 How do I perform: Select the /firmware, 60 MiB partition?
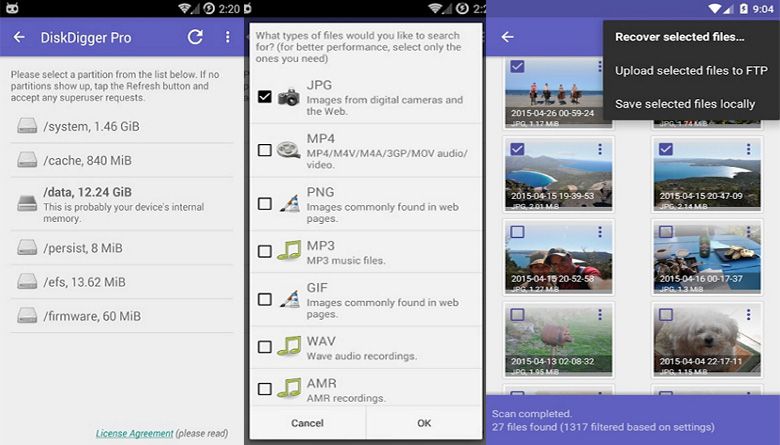[x=122, y=316]
